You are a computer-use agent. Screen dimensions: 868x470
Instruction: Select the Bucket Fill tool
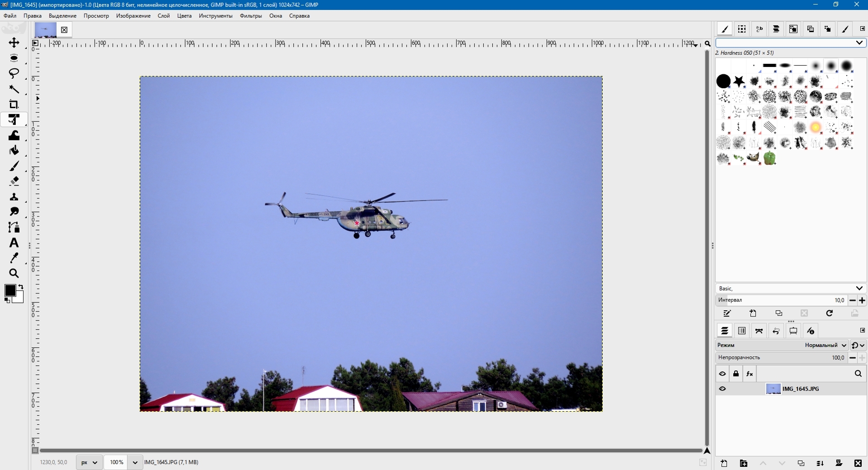(14, 150)
